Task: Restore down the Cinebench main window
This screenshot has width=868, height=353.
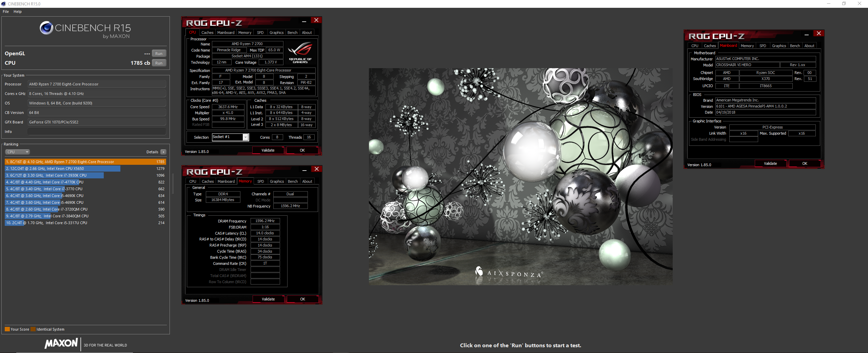Action: [x=844, y=4]
